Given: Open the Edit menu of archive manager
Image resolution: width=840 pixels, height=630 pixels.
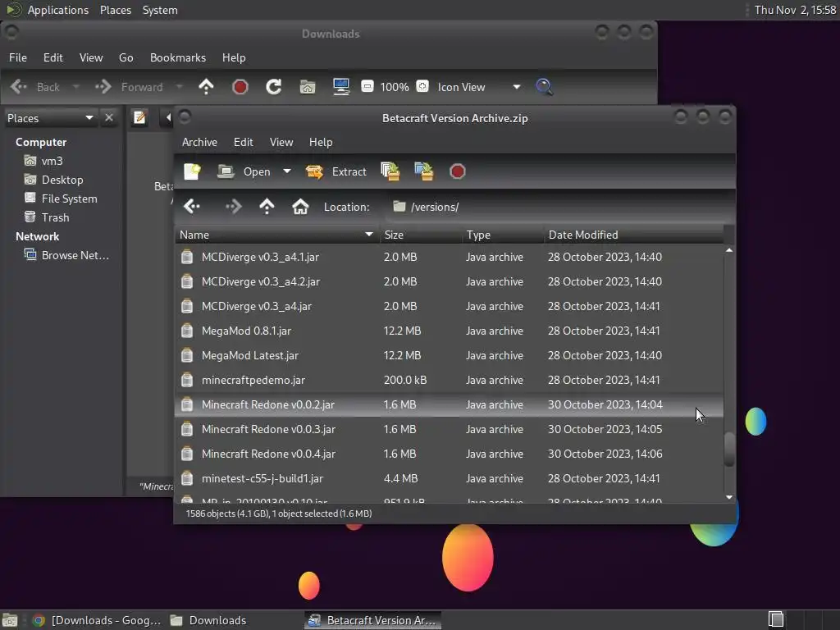Looking at the screenshot, I should pyautogui.click(x=243, y=142).
